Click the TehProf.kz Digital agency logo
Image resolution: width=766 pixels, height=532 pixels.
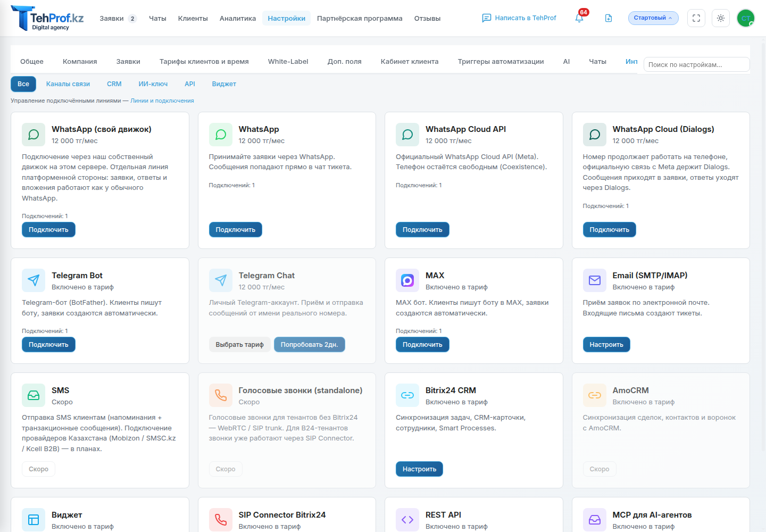47,18
